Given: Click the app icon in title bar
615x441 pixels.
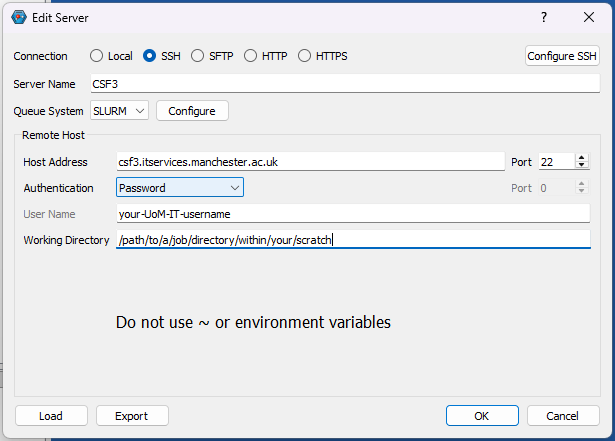Looking at the screenshot, I should pyautogui.click(x=18, y=16).
